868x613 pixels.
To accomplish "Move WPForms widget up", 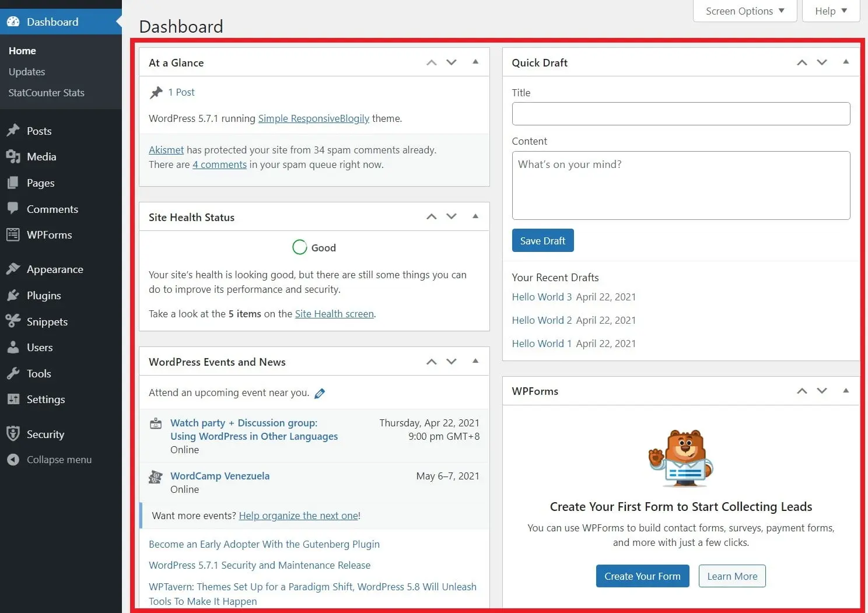I will coord(802,391).
